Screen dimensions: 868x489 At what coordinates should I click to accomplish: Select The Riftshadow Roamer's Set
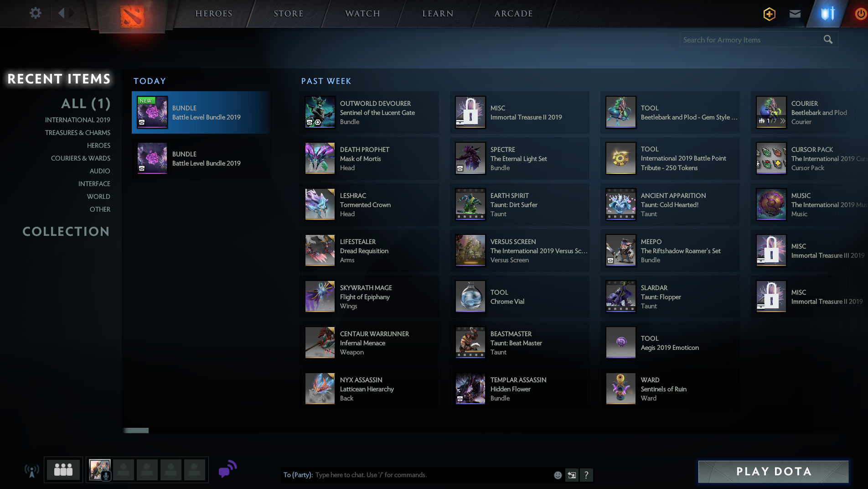pos(670,250)
